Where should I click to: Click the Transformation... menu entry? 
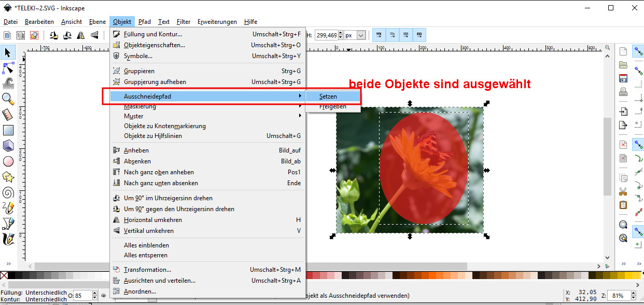pyautogui.click(x=147, y=270)
